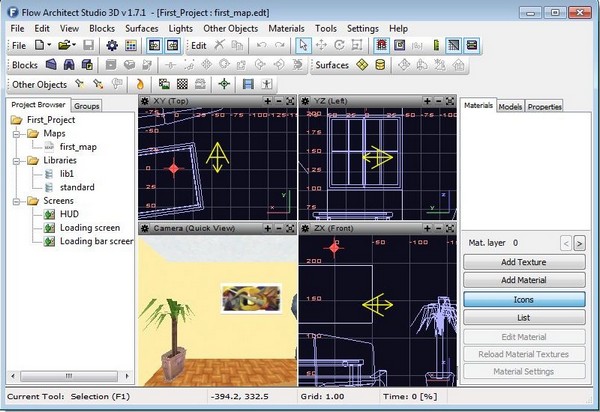The image size is (600, 412).
Task: Click the blue film strip icon
Action: point(248,84)
